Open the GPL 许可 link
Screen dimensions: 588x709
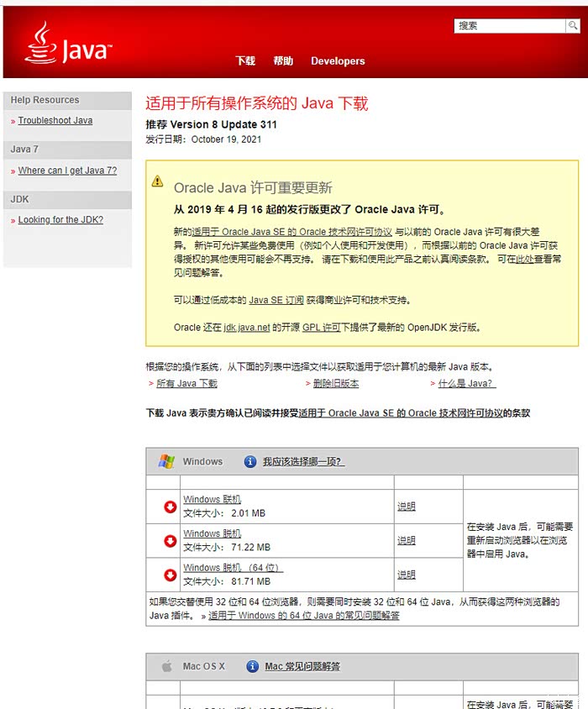pos(322,328)
